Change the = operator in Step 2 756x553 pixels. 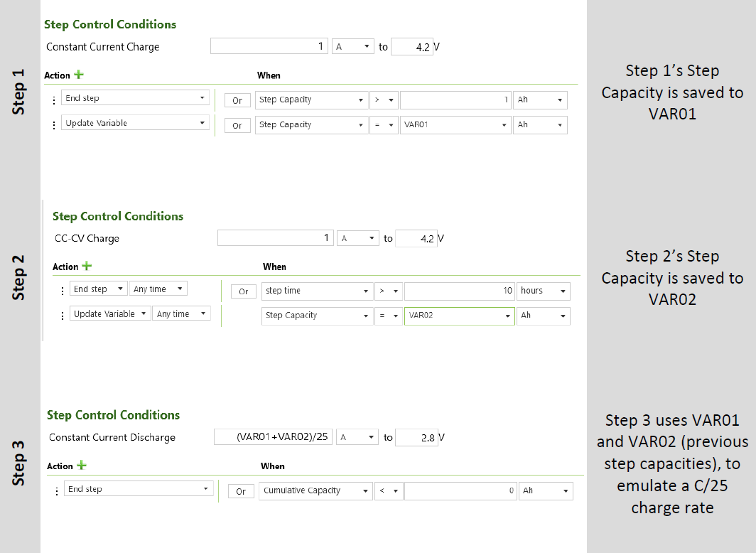[x=389, y=316]
